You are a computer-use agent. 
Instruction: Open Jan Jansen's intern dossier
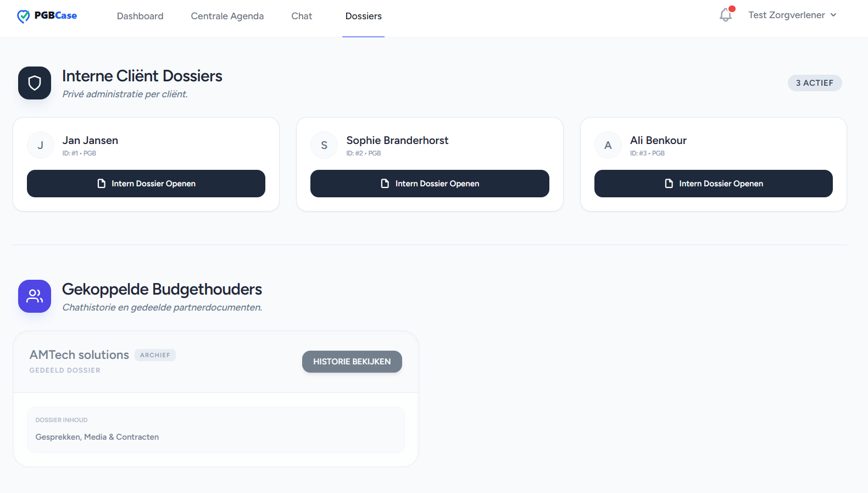(146, 184)
